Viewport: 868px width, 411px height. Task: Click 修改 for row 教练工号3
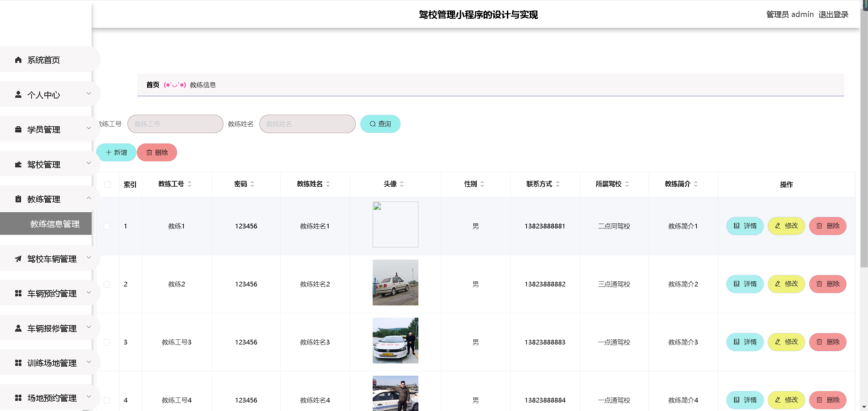[x=786, y=342]
